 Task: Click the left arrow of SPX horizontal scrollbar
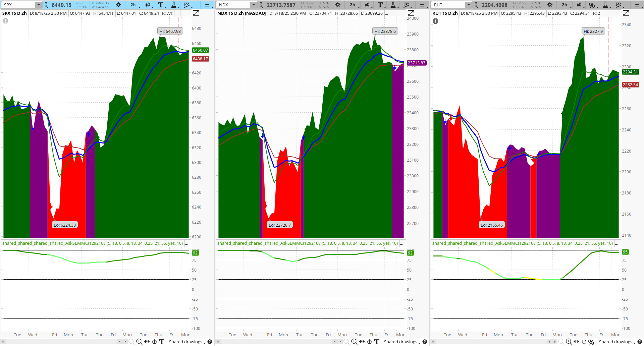[x=120, y=342]
